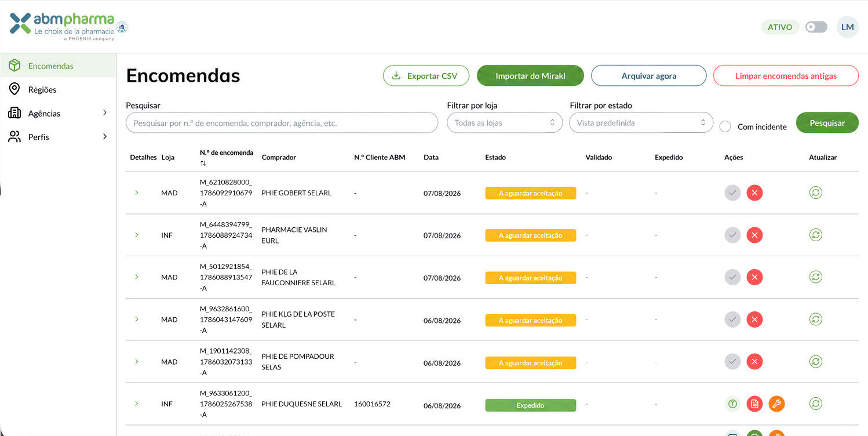Sort by N.º de encomenda arrows
The width and height of the screenshot is (868, 436).
click(x=203, y=163)
